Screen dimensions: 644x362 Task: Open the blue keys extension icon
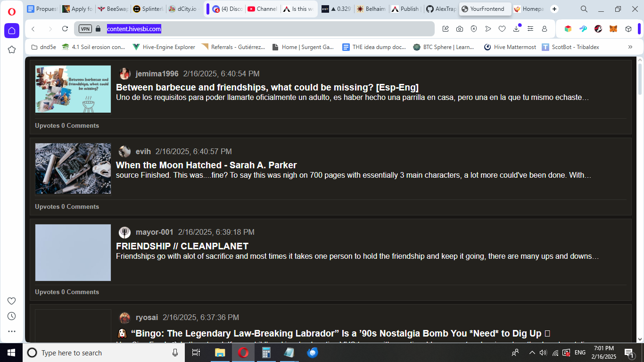[583, 29]
